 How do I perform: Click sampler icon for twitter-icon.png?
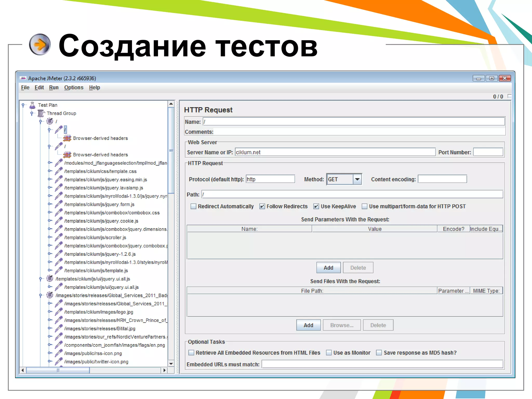pyautogui.click(x=59, y=361)
